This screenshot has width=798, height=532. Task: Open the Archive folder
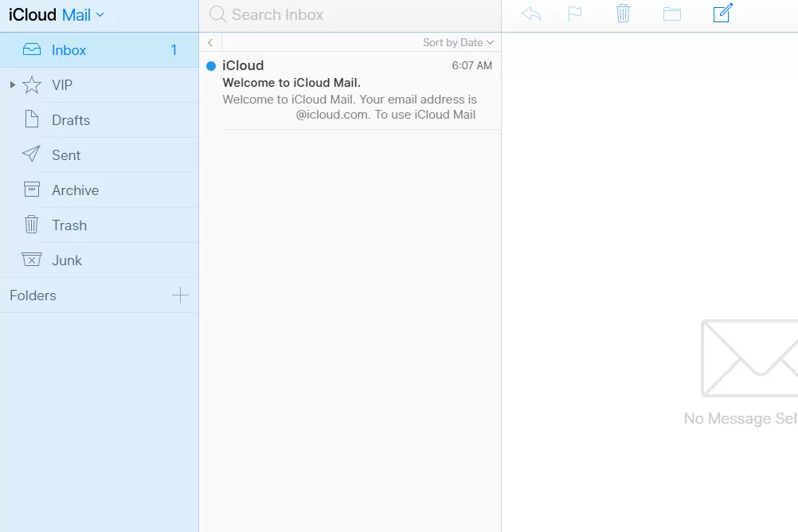coord(74,190)
